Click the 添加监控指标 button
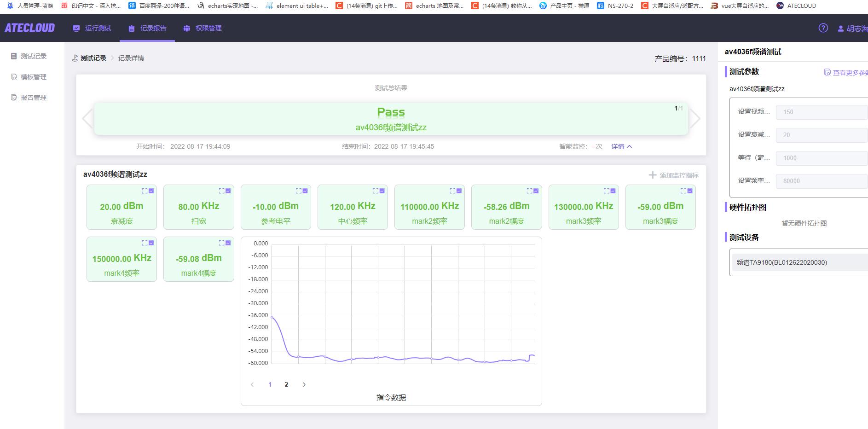Screen dimensions: 868x429 tap(674, 175)
